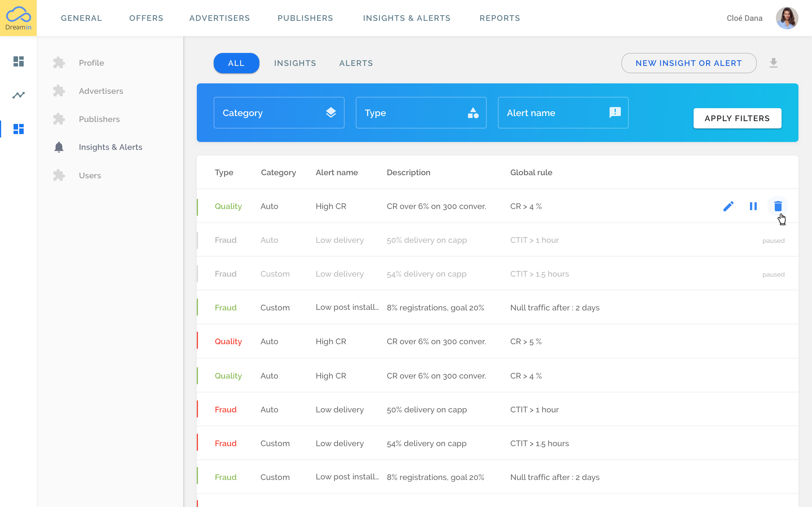812x507 pixels.
Task: Click the edit pencil icon on High CR alert
Action: (x=729, y=206)
